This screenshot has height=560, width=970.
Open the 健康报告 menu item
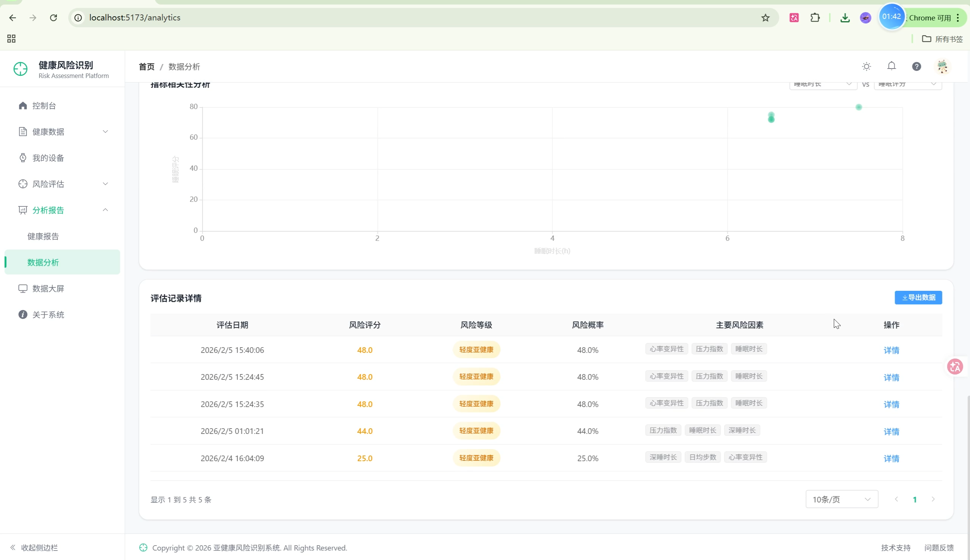[x=43, y=236]
